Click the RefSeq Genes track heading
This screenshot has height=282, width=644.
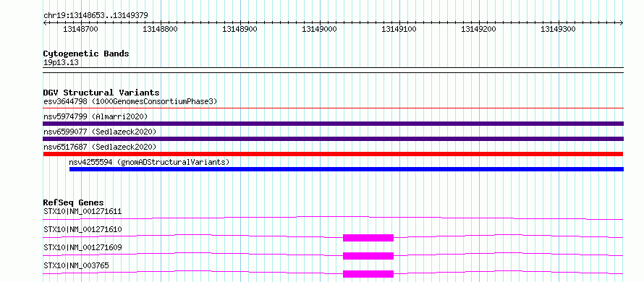(x=73, y=202)
